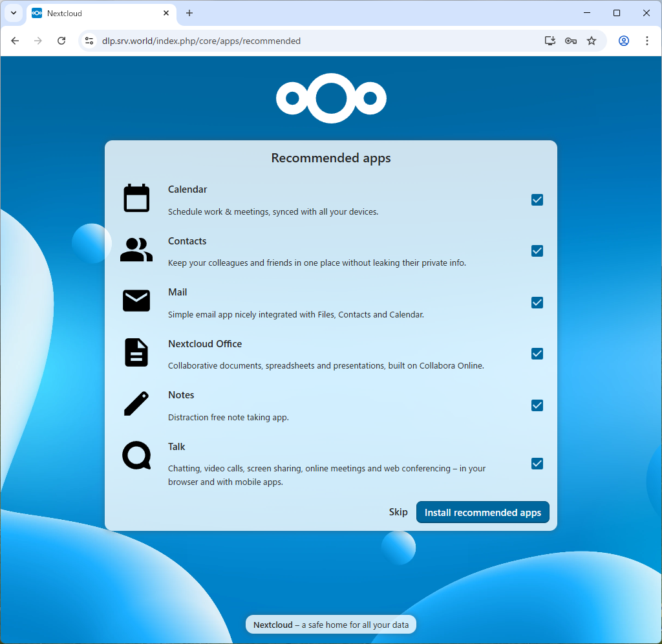The image size is (662, 644).
Task: Click the Mail envelope icon
Action: [x=136, y=301]
